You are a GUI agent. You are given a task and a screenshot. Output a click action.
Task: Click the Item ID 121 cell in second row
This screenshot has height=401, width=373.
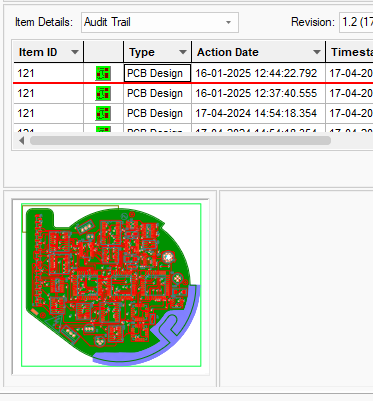pyautogui.click(x=49, y=93)
